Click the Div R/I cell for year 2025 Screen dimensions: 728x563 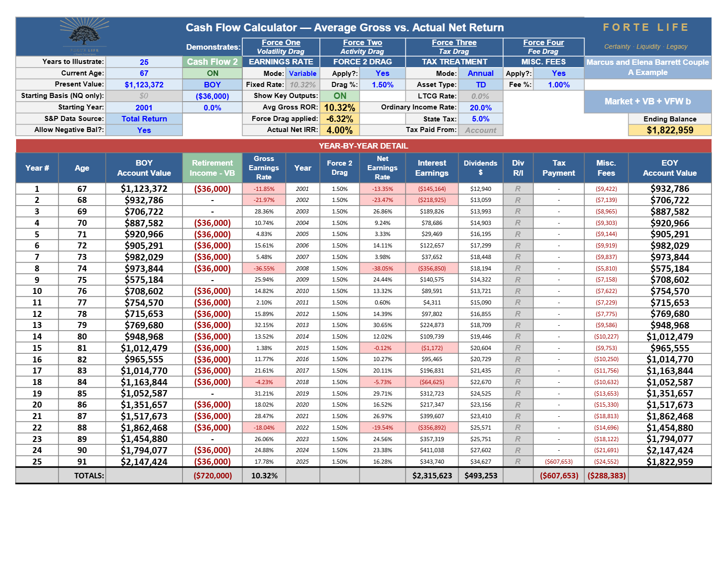tap(518, 462)
